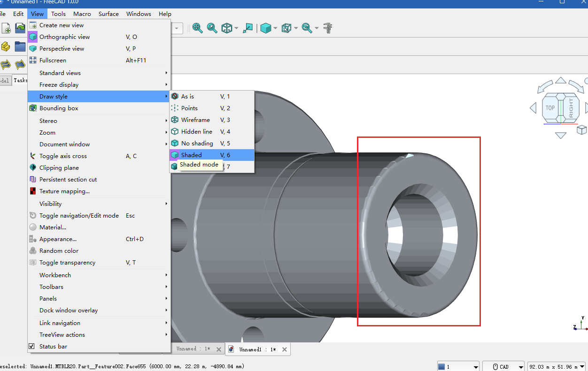Click the TOP face of navigation cube

[x=550, y=108]
